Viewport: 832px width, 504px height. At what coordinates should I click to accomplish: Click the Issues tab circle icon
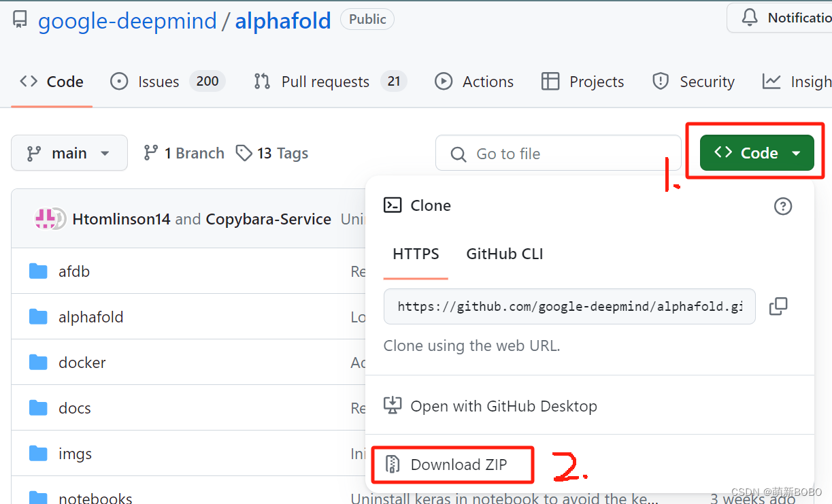[x=119, y=82]
